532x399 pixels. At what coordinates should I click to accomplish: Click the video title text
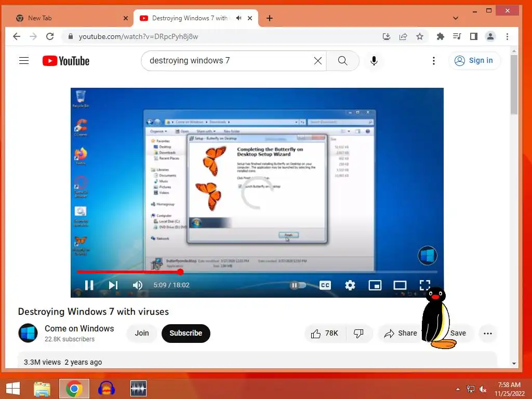coord(94,312)
